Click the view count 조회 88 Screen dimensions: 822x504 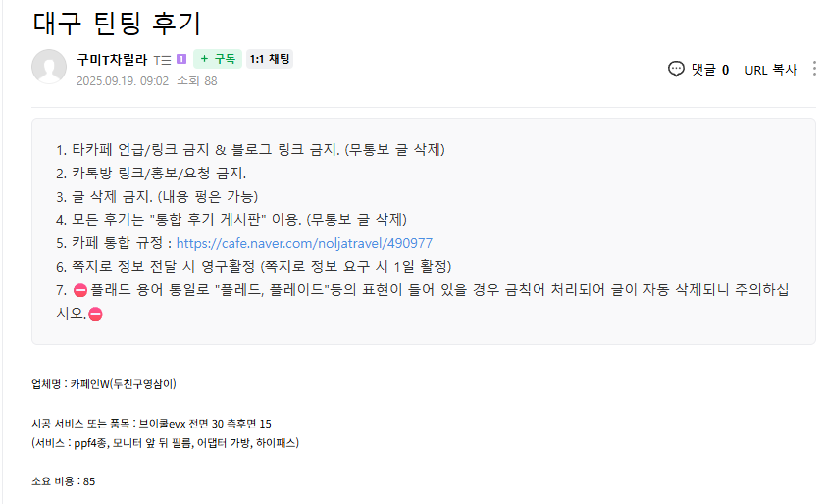coord(197,81)
